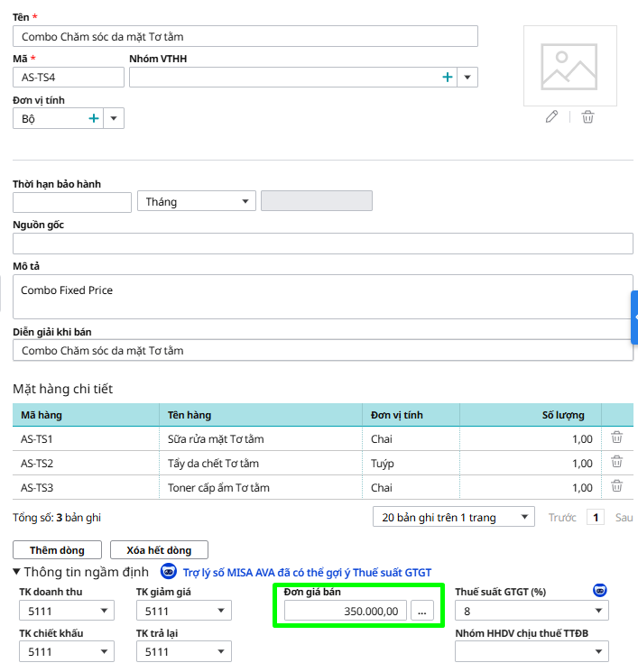
Task: Delete row AS-TS3 Toner cấp ẩm
Action: 617,486
